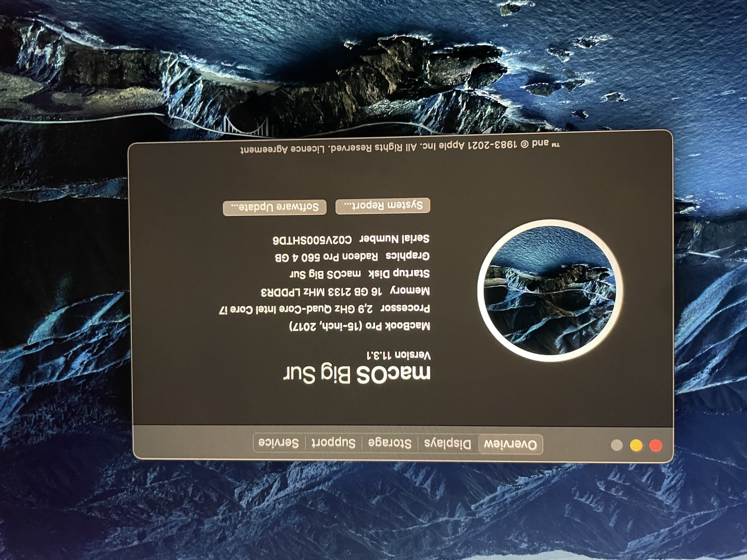Click the grey zoom window button

(x=617, y=445)
